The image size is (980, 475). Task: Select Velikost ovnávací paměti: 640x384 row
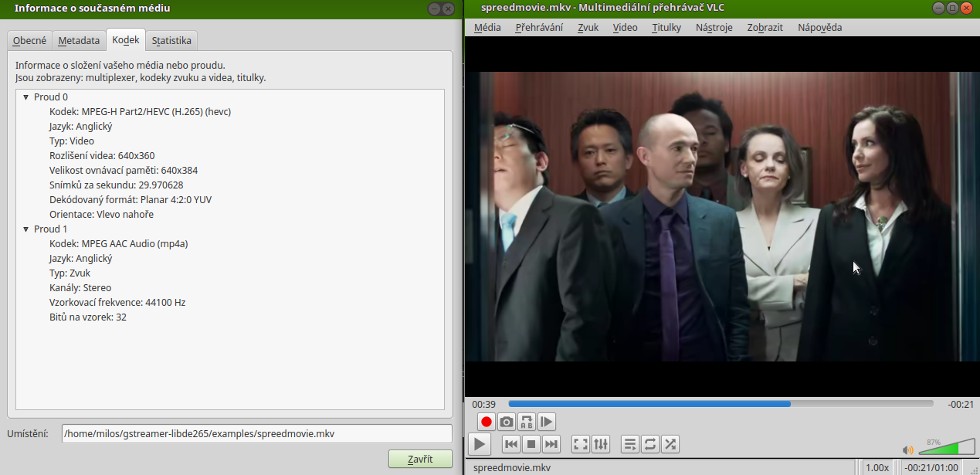click(124, 171)
